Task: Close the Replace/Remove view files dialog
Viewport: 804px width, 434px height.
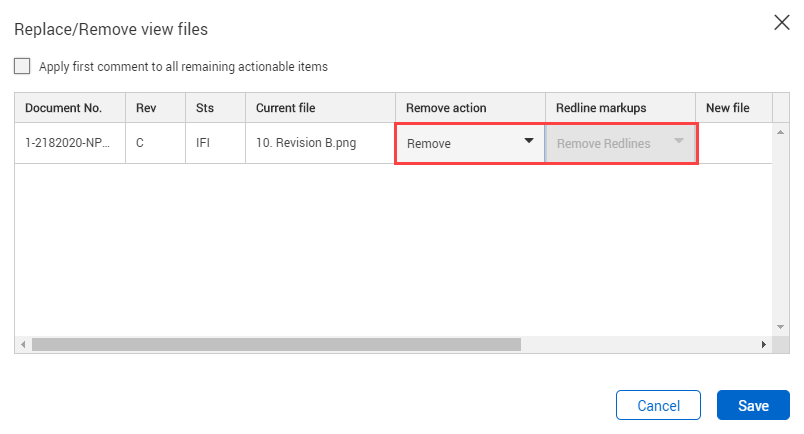Action: [781, 23]
